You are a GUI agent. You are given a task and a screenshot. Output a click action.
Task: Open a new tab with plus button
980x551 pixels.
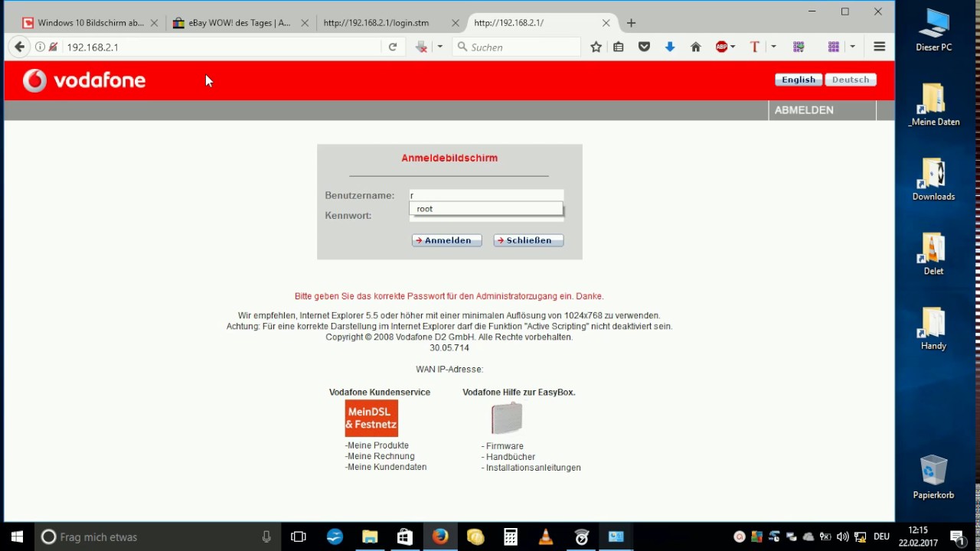(x=631, y=23)
